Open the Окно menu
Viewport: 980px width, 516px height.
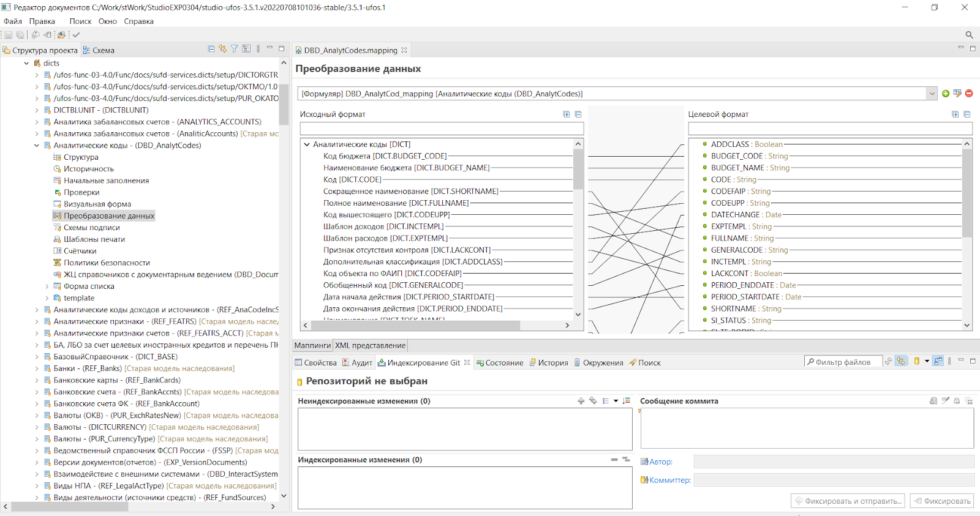(x=108, y=21)
